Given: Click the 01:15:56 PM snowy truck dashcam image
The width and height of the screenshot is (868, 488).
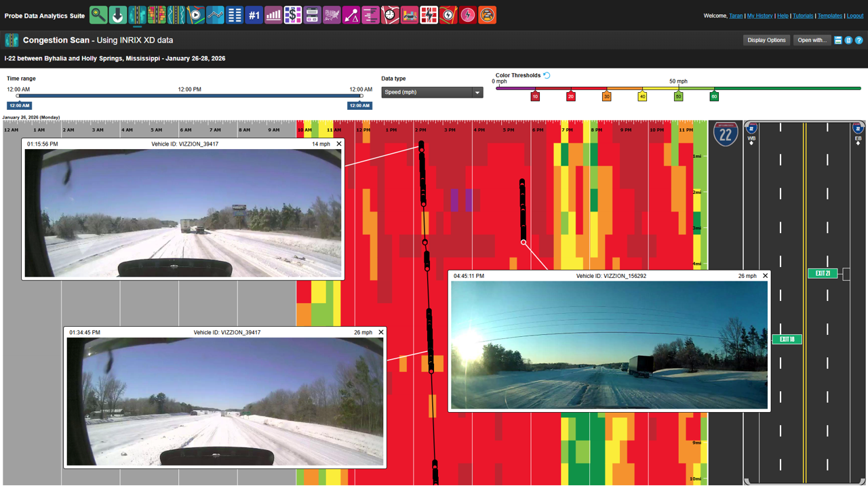Looking at the screenshot, I should [183, 213].
